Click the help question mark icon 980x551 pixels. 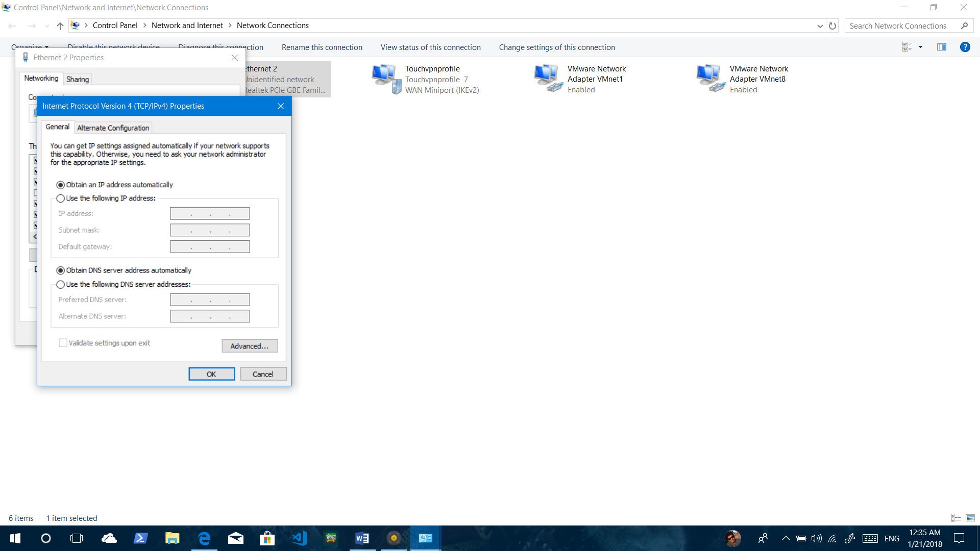coord(965,47)
